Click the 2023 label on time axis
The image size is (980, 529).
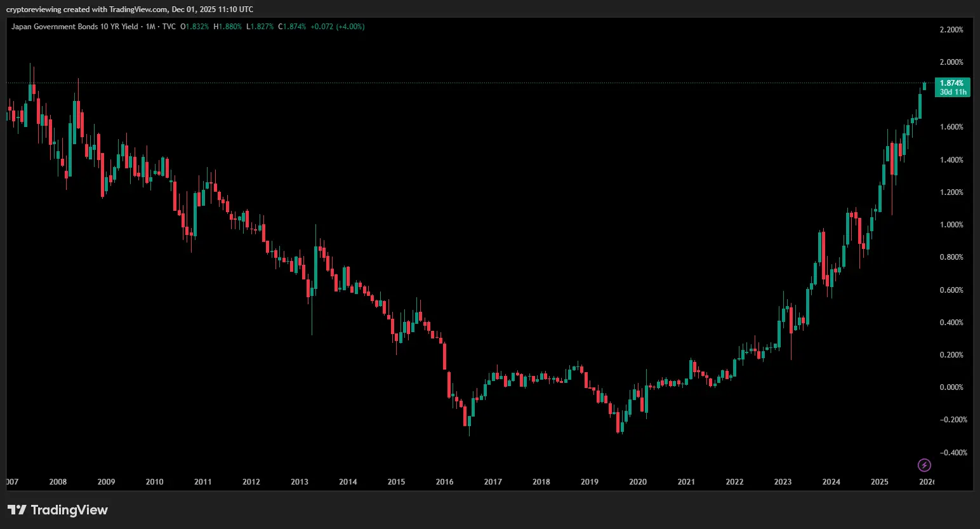783,482
